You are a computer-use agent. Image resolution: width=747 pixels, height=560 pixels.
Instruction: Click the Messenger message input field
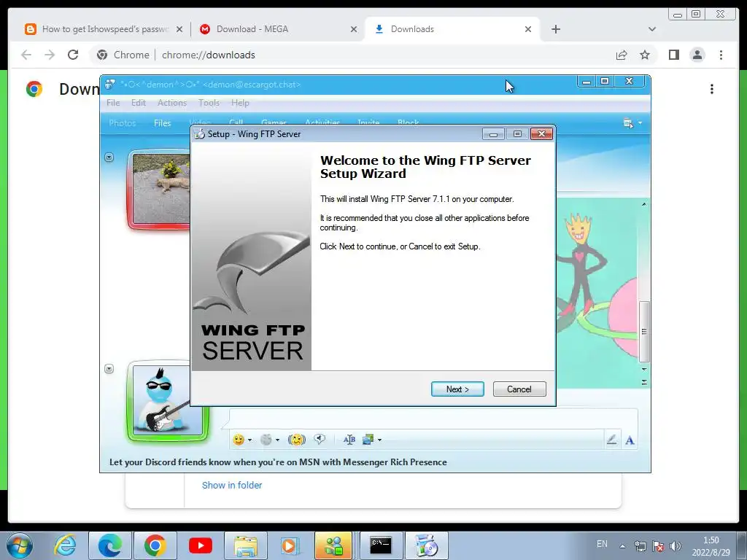click(433, 419)
